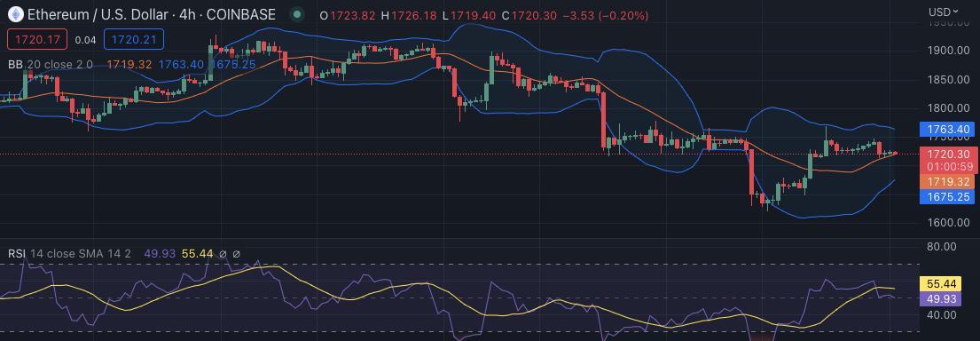
Task: Click the 1850.00 price scale value
Action: coord(948,80)
